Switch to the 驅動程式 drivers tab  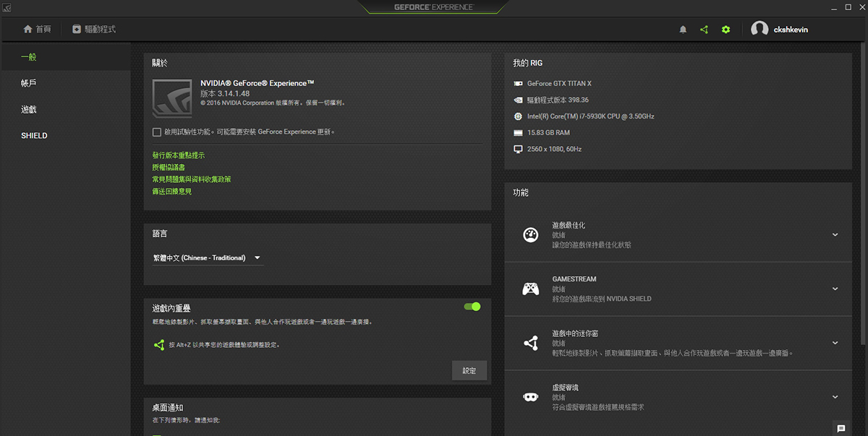point(94,30)
